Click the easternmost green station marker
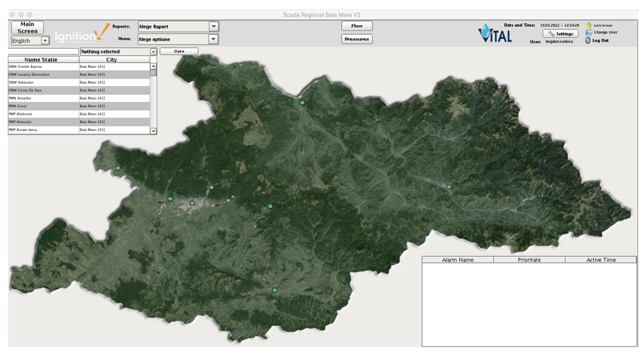 (449, 187)
